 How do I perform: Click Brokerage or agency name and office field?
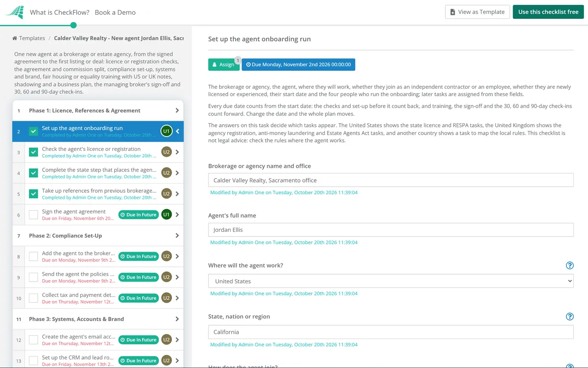pyautogui.click(x=391, y=180)
